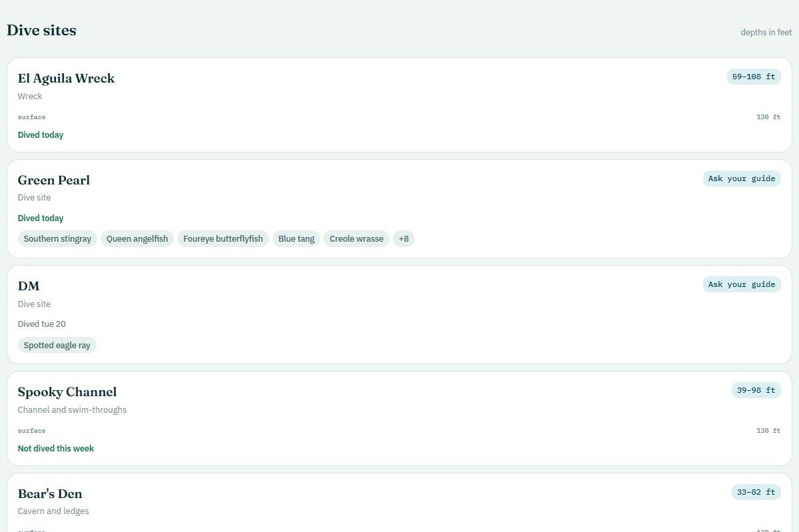Open the Spooky Channel site title
Screen dimensions: 799x532
click(x=67, y=392)
